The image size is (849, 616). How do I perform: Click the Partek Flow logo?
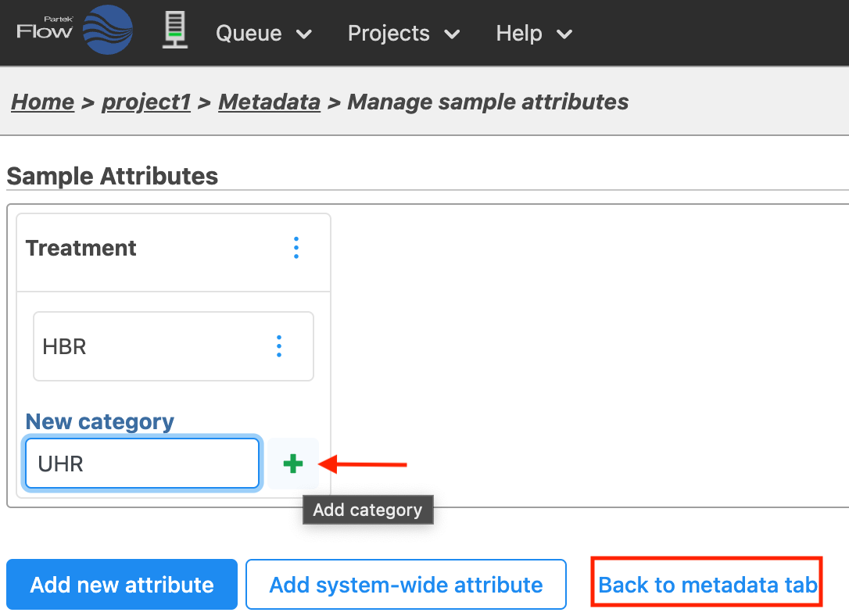tap(74, 31)
